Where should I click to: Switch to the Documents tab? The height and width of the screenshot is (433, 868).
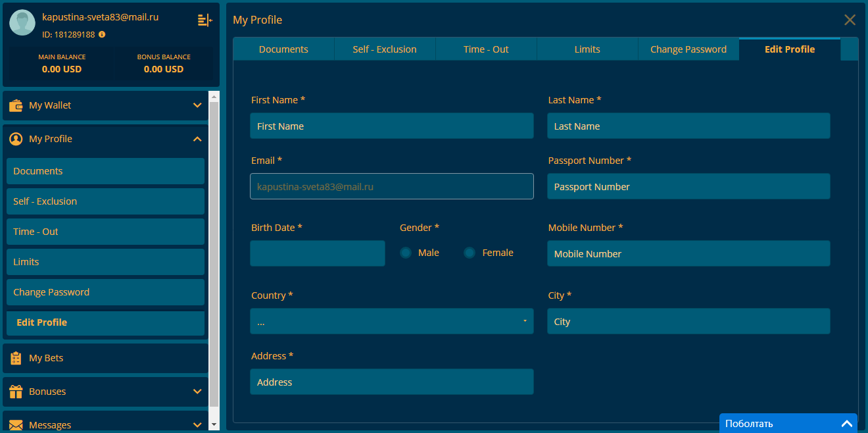point(283,49)
